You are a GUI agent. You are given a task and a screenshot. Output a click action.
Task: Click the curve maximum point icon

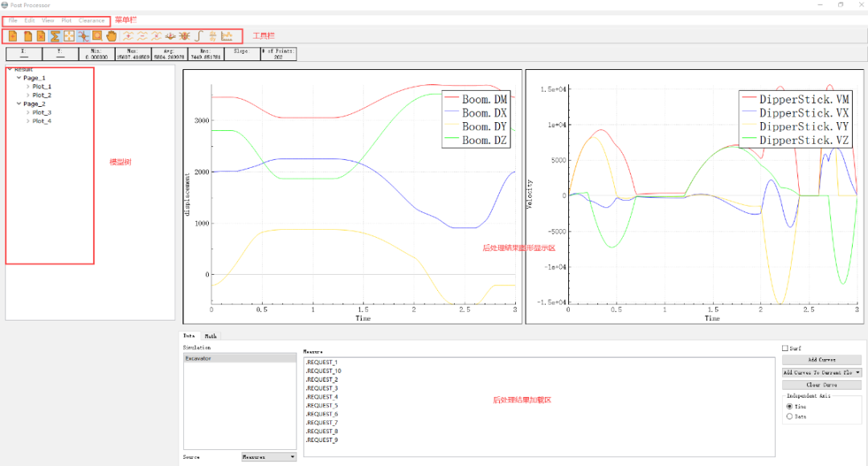point(184,36)
